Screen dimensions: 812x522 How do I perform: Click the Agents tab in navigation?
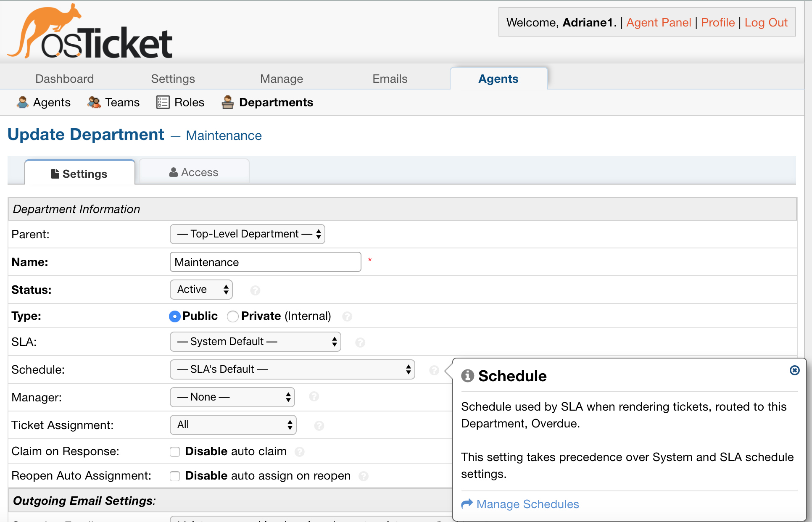point(498,79)
